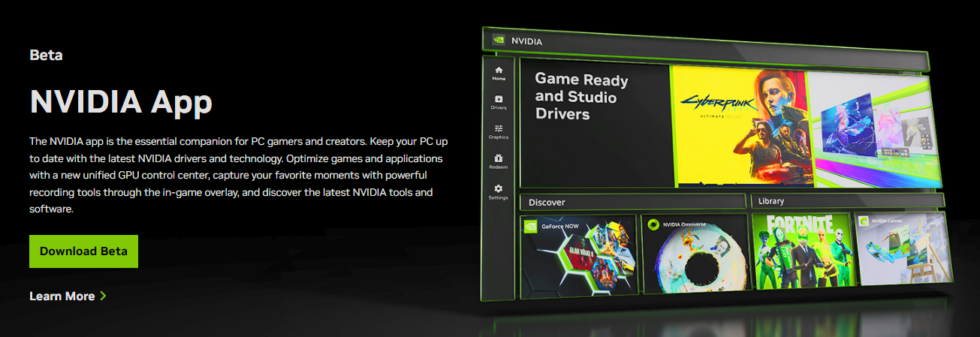Click the Beta label text
This screenshot has width=980, height=337.
46,55
